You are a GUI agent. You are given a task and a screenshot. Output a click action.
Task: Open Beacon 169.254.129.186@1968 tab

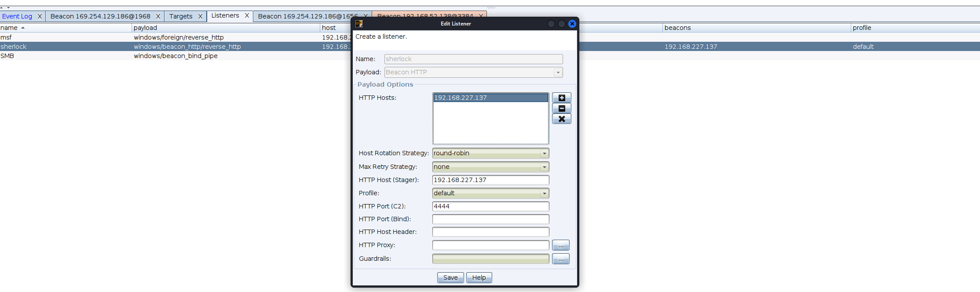100,16
